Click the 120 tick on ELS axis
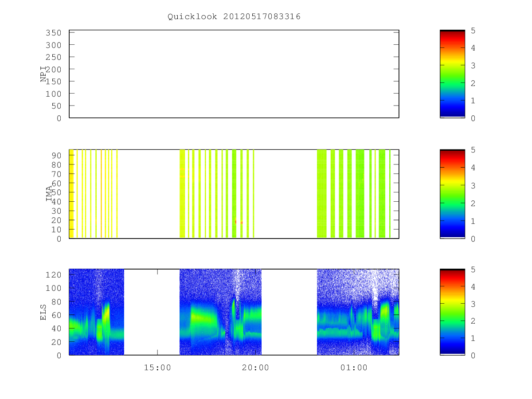The width and height of the screenshot is (532, 399). (x=53, y=274)
